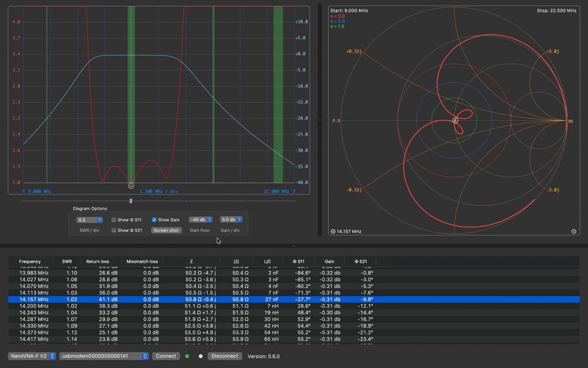588x368 pixels.
Task: Enable the Show Φ S21 checkbox
Action: [114, 230]
